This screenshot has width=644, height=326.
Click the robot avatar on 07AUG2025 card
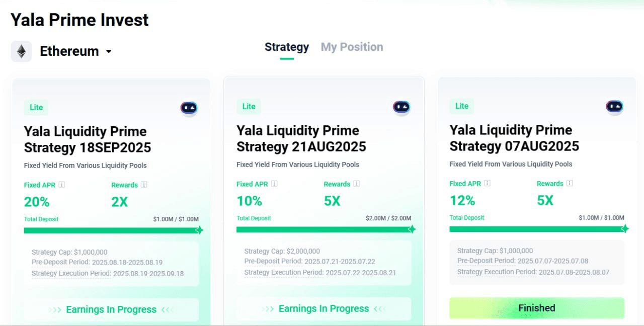click(614, 107)
